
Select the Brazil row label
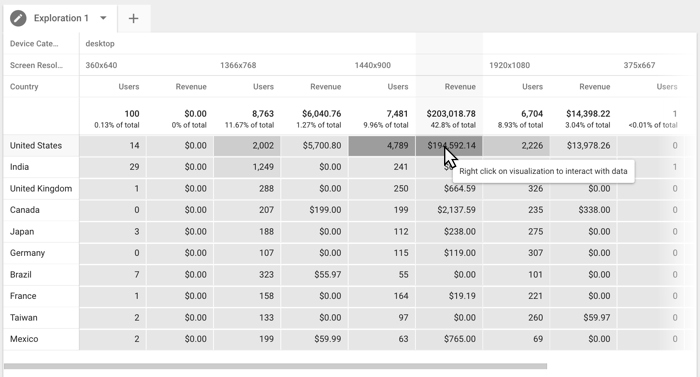tap(21, 274)
